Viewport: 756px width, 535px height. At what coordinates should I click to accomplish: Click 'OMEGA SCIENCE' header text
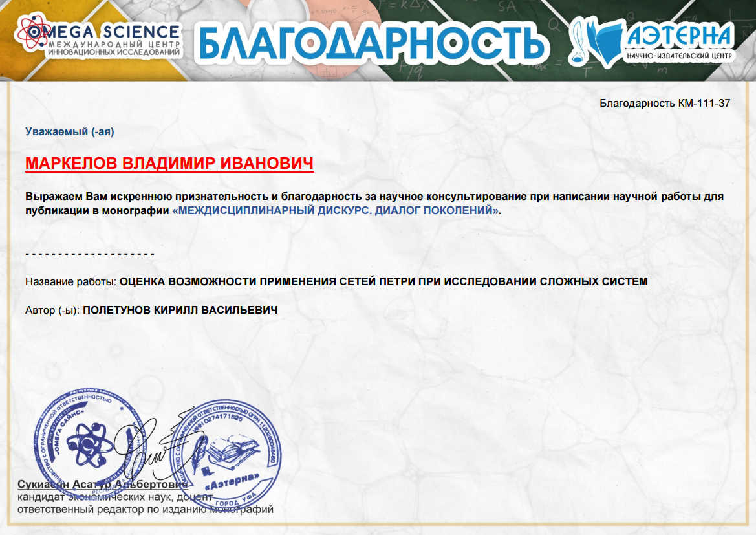coord(104,32)
